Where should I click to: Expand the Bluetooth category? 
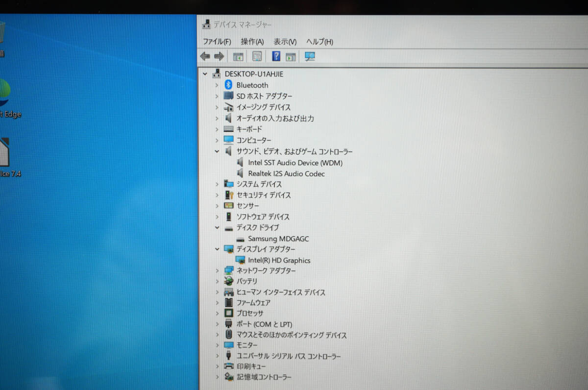217,85
